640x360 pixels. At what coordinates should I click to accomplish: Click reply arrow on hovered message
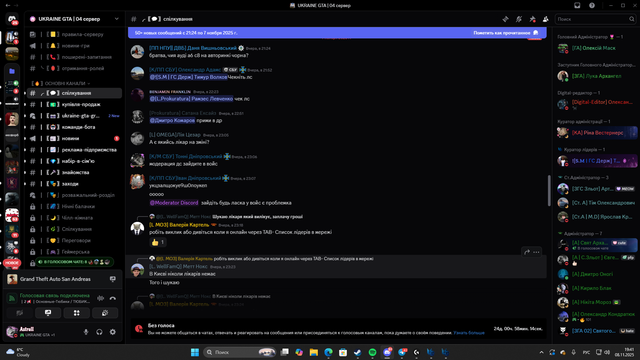527,252
